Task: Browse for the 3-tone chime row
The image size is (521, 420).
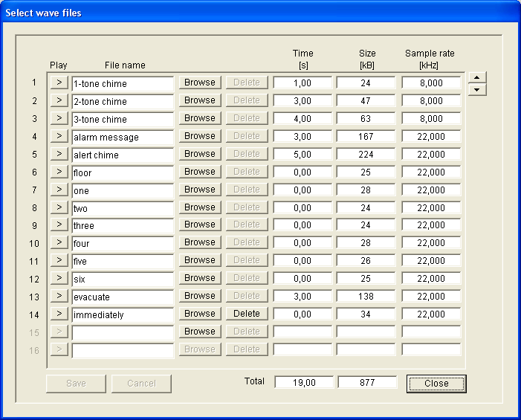Action: click(200, 118)
